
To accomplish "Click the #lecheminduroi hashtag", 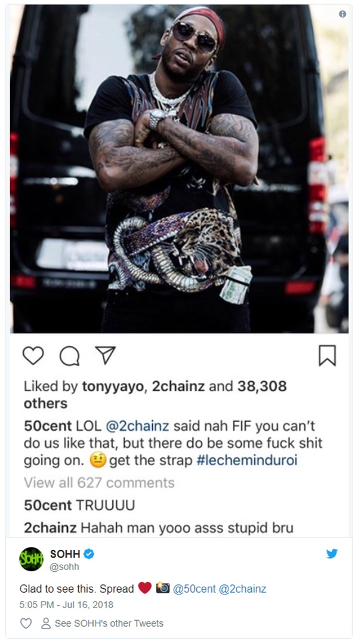I will [246, 460].
